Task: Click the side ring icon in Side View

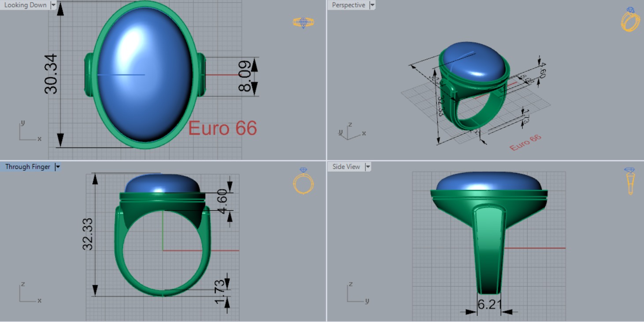Action: [x=630, y=181]
